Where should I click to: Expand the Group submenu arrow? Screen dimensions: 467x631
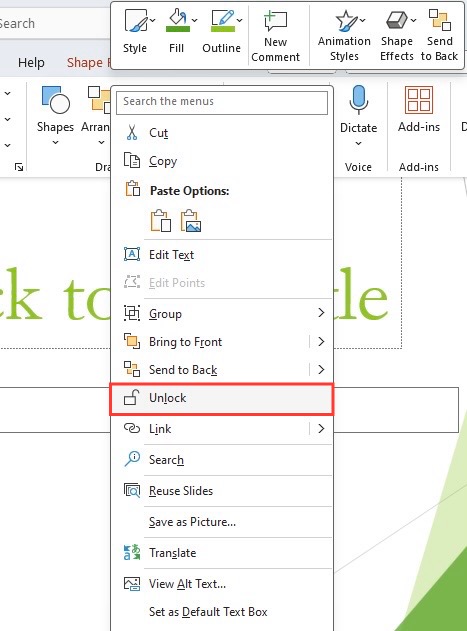pos(321,313)
